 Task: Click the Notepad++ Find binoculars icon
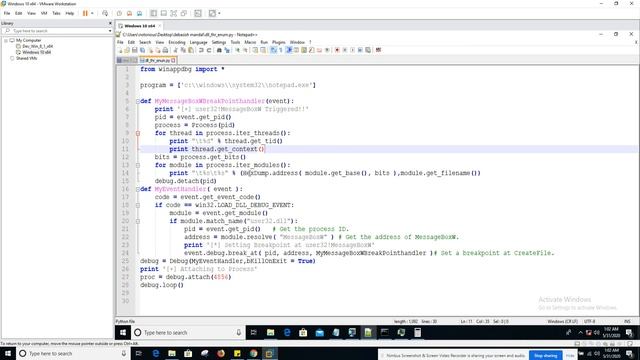[x=219, y=50]
